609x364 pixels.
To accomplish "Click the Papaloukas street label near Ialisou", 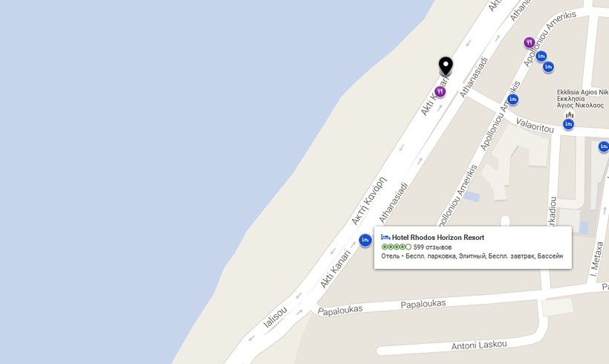I will pos(340,310).
